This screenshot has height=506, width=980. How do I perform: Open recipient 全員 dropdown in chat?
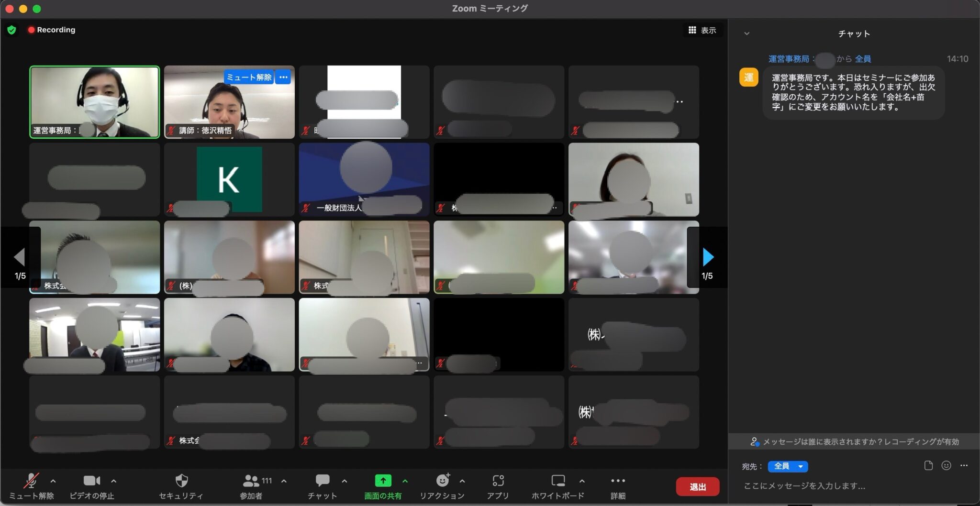tap(788, 466)
